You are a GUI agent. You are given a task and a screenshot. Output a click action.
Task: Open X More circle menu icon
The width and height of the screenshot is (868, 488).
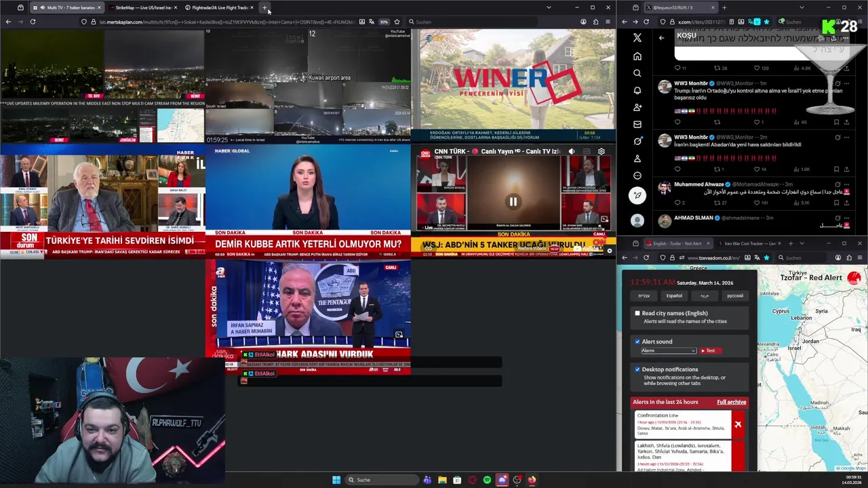tap(637, 176)
